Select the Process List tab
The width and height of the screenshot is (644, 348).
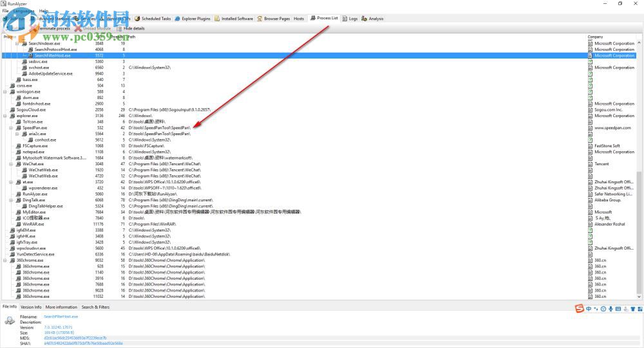[x=324, y=18]
